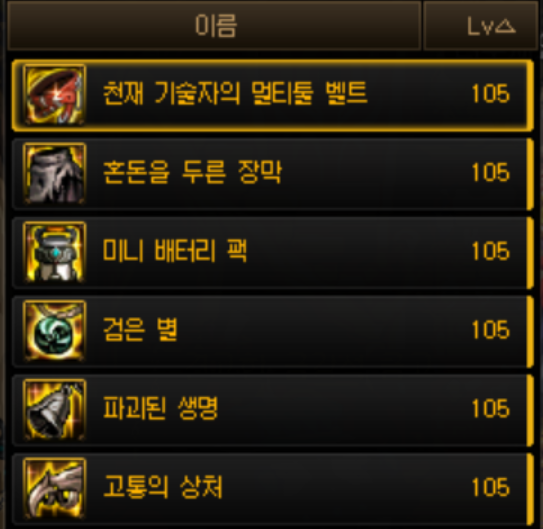Click the sort triangle next to Lv
Viewport: 543px width, 529px height.
pyautogui.click(x=505, y=26)
